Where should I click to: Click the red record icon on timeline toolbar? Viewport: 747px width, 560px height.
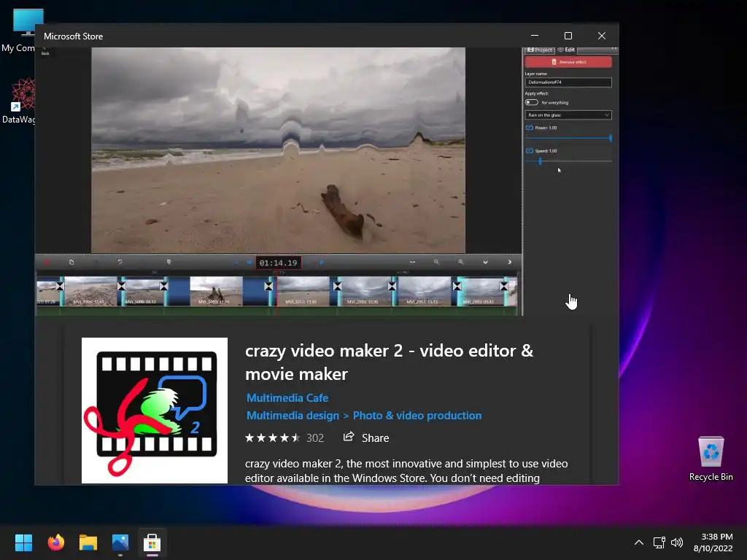(x=47, y=262)
